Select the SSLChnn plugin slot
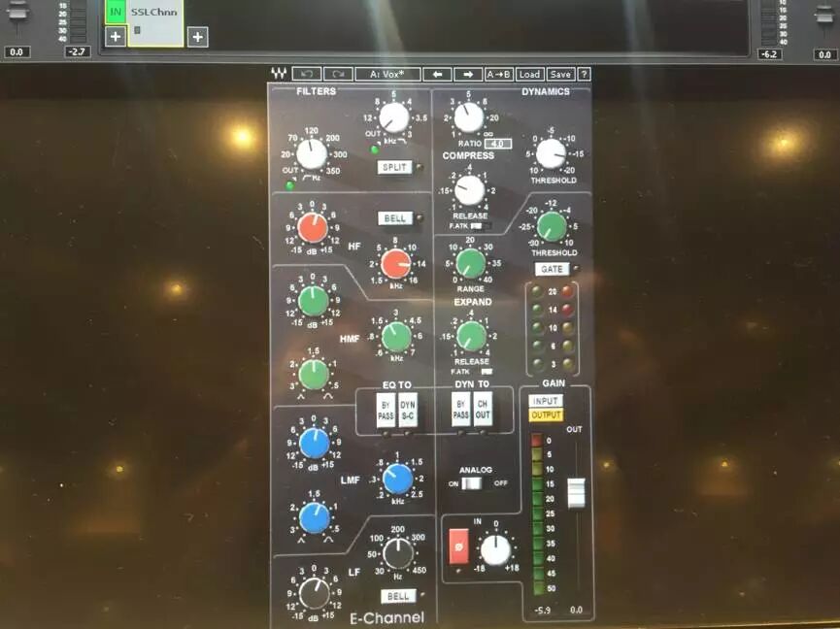This screenshot has width=840, height=629. (x=156, y=23)
